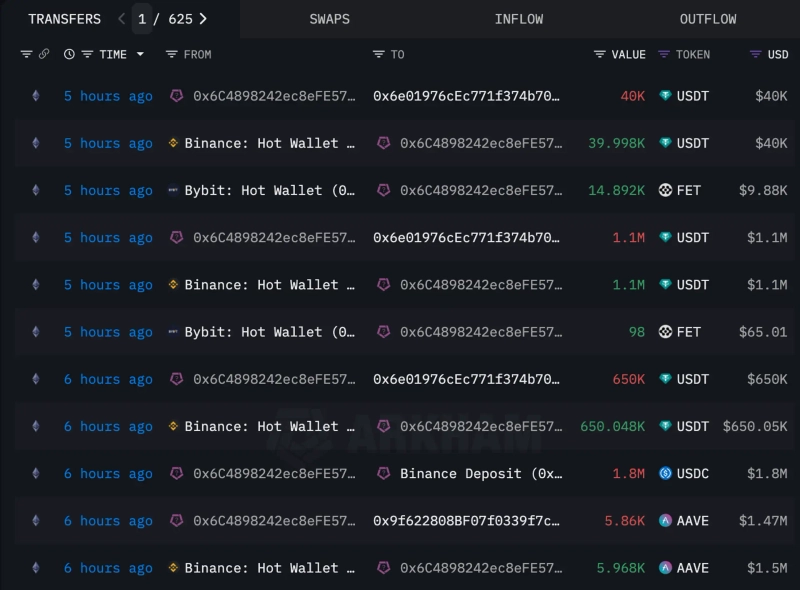
Task: Open the USD column filter
Action: point(755,54)
